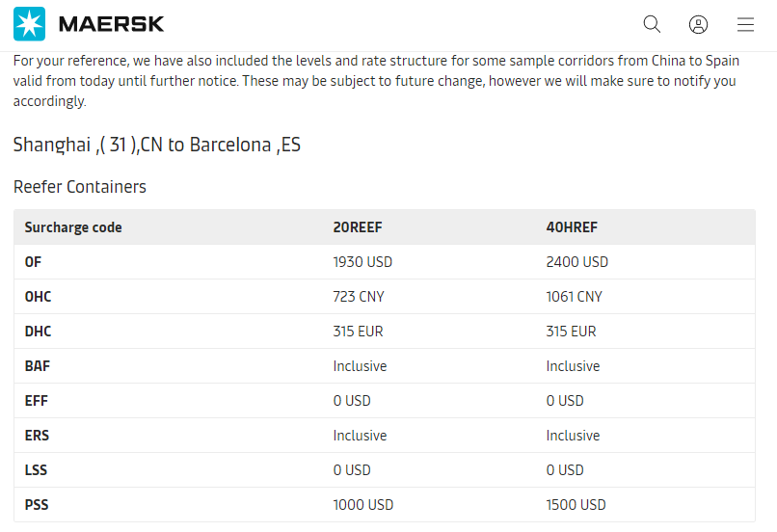Click the OF surcharge row label
The image size is (777, 532).
click(33, 262)
